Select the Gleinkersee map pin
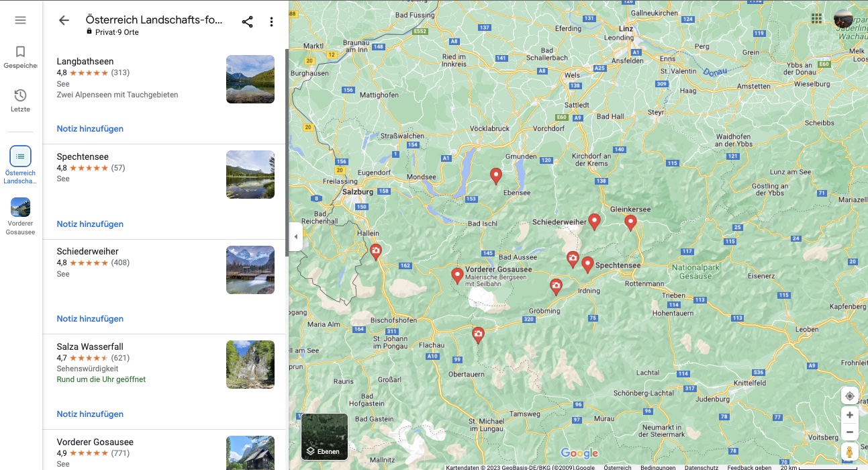The height and width of the screenshot is (470, 868). [630, 222]
